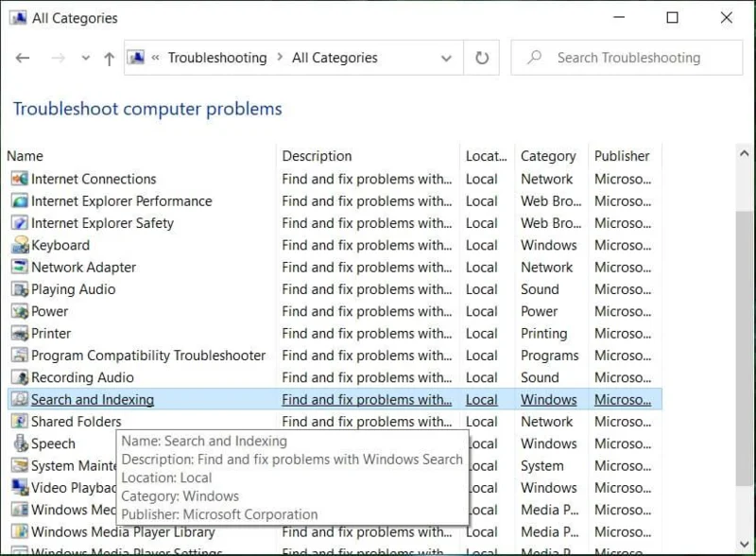Go back with the back arrow
Screen dimensions: 756x556
coord(23,58)
